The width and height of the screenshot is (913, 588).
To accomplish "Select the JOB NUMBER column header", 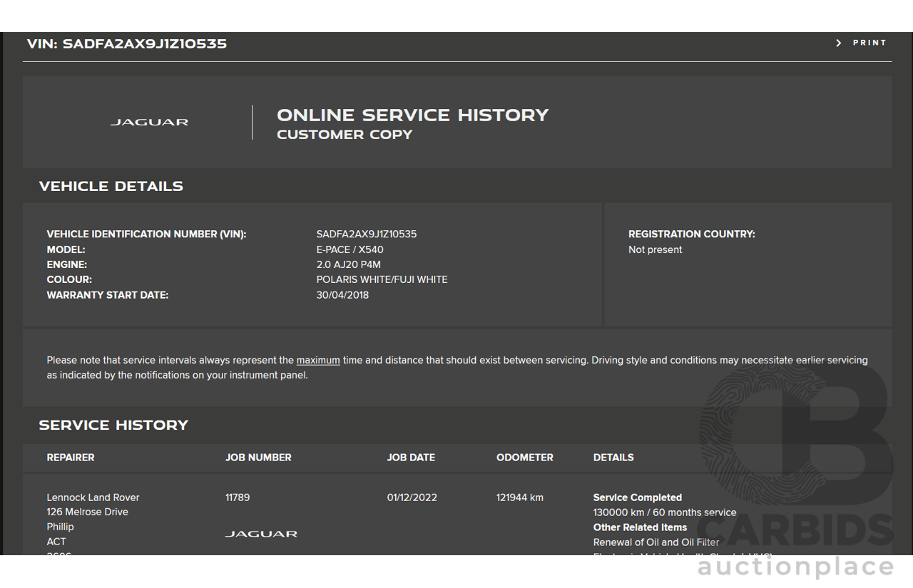I will [258, 458].
